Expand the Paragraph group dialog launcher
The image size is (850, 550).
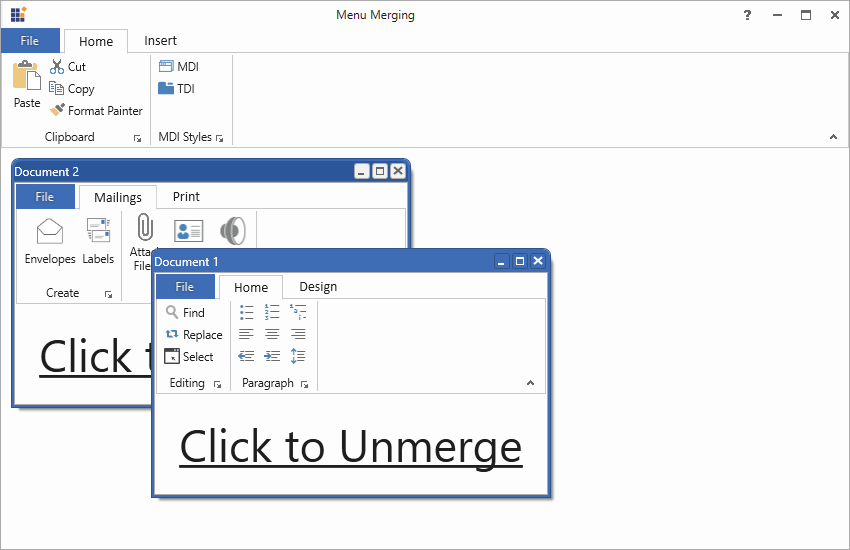point(305,384)
